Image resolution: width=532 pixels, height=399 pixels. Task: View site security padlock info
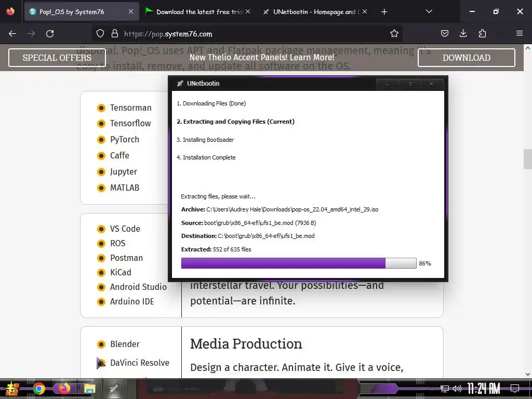[115, 34]
